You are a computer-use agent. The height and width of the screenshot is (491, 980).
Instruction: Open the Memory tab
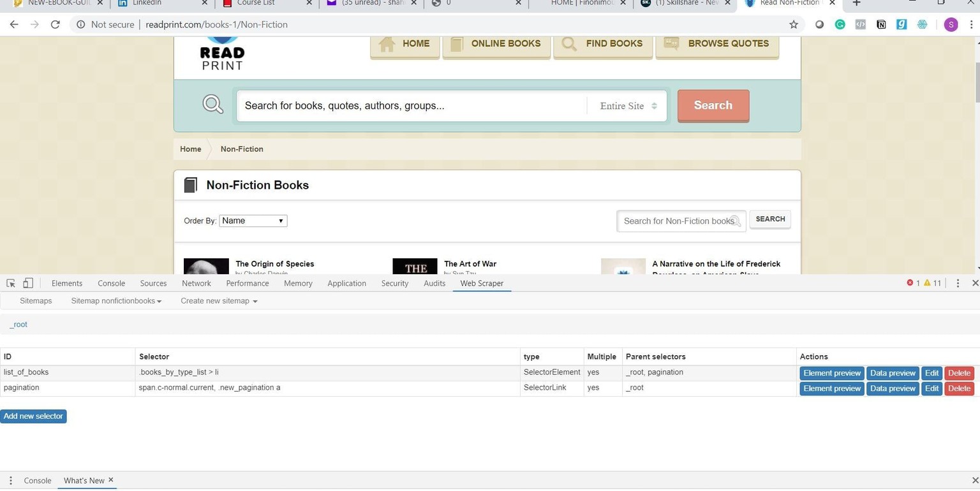point(298,283)
